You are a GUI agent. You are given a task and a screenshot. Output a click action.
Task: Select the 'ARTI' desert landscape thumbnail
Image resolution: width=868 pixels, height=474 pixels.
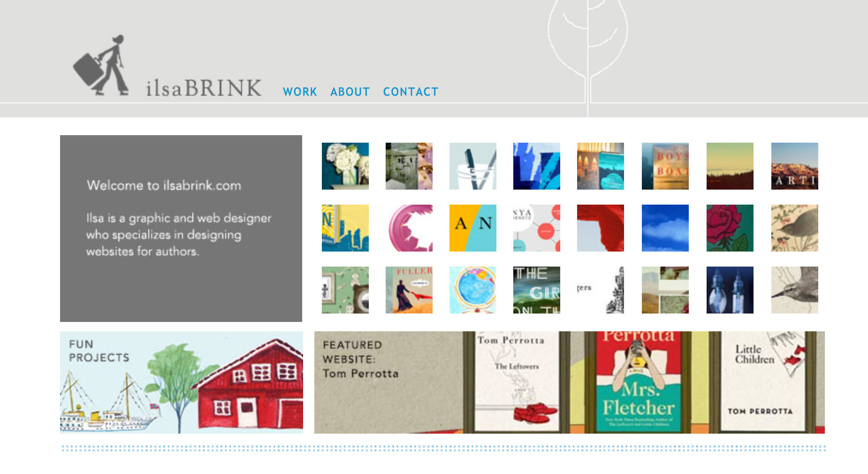(x=795, y=166)
